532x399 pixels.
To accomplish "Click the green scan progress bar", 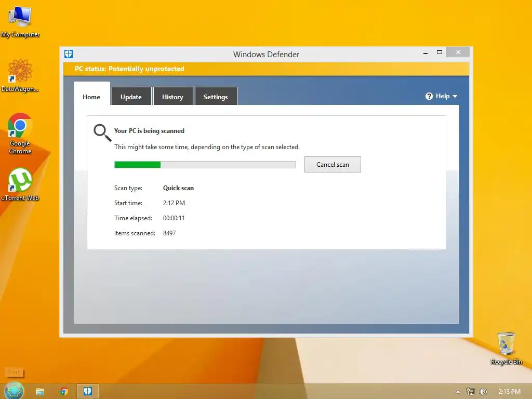I will (x=205, y=165).
